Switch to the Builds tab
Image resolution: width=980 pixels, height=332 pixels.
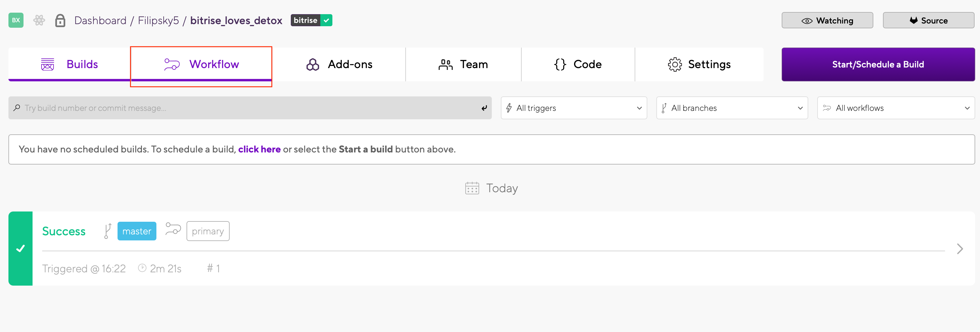click(x=69, y=64)
